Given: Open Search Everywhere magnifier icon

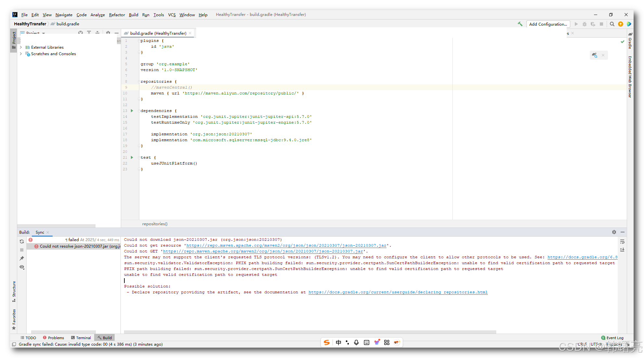Looking at the screenshot, I should 612,24.
